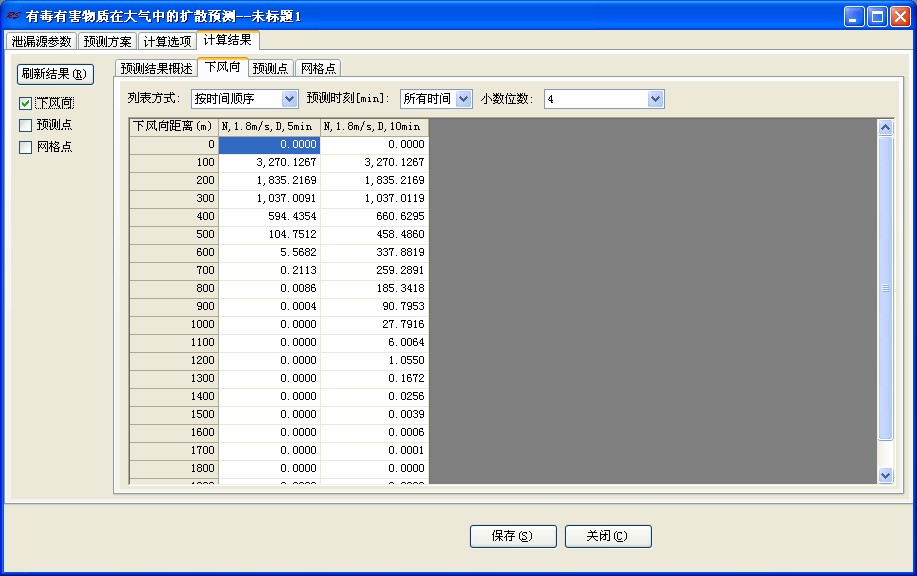This screenshot has width=917, height=576.
Task: Open the 预测时刻 dropdown
Action: click(x=463, y=99)
